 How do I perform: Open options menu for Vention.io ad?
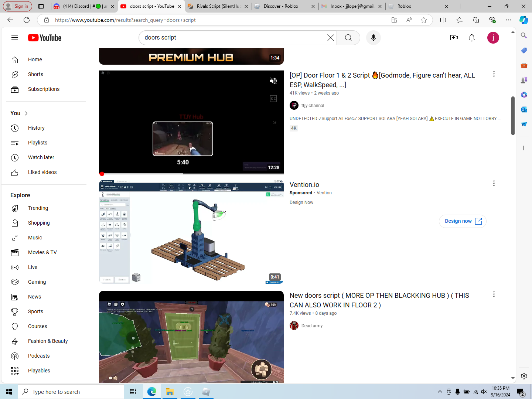[x=494, y=184]
